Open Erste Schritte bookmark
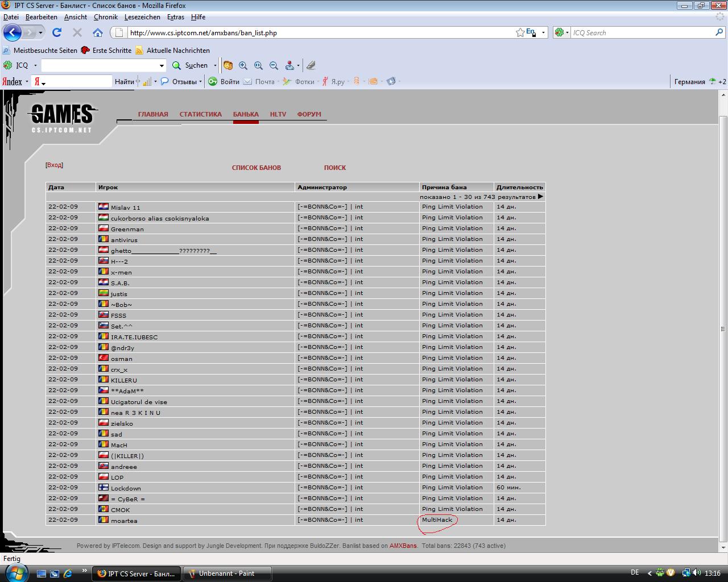 (x=106, y=51)
